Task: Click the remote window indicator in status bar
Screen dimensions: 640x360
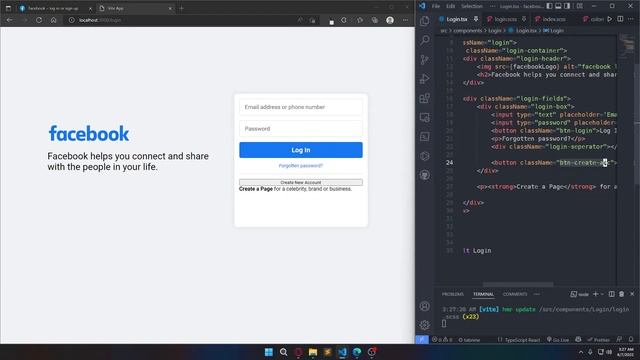Action: pos(422,339)
